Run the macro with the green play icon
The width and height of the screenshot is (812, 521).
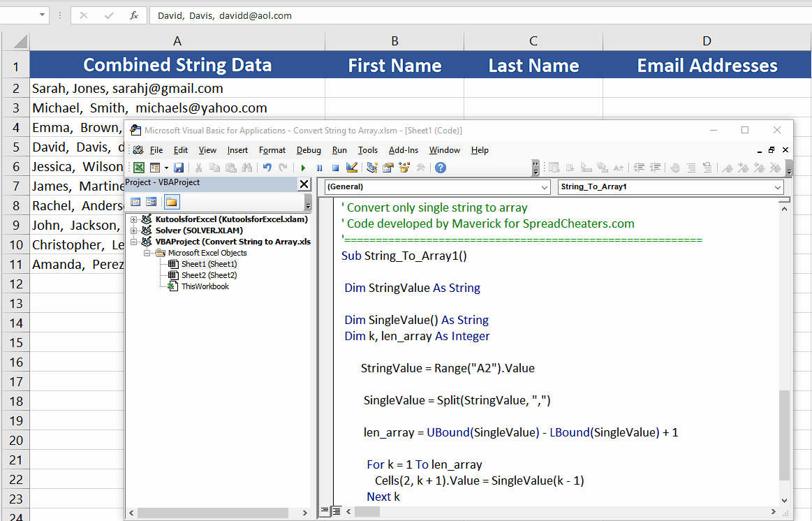click(304, 168)
